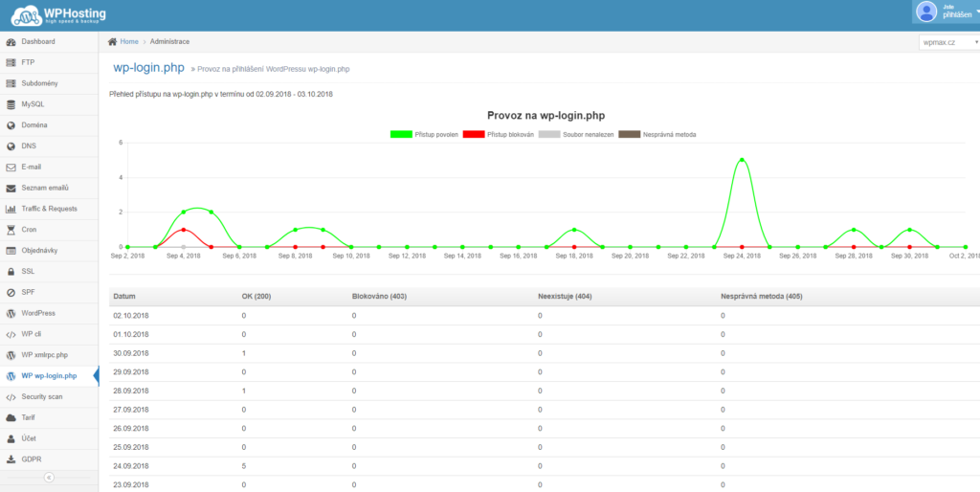Click the 30.09.2018 date cell
The width and height of the screenshot is (980, 492).
tap(131, 353)
